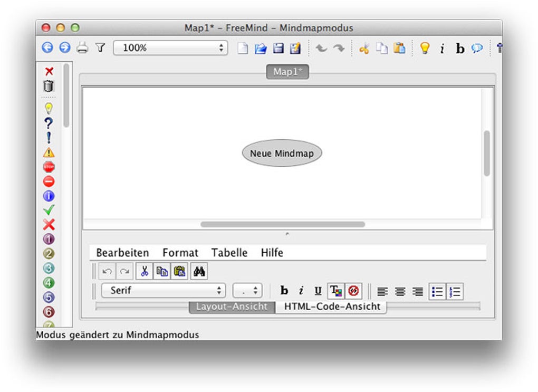Select the Neue Mindmap root node
Viewport: 538px width, 392px height.
tap(282, 153)
